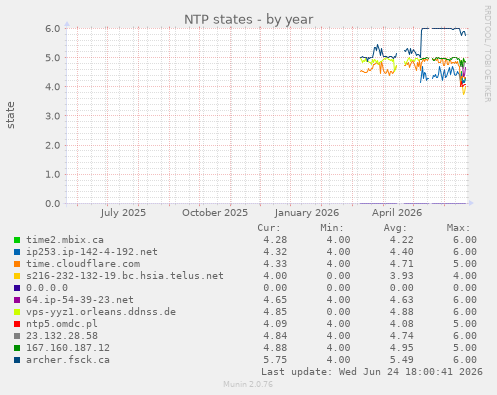The width and height of the screenshot is (497, 395).
Task: Click 64.ip-54-39-23.net current value 4.65
Action: tap(275, 300)
